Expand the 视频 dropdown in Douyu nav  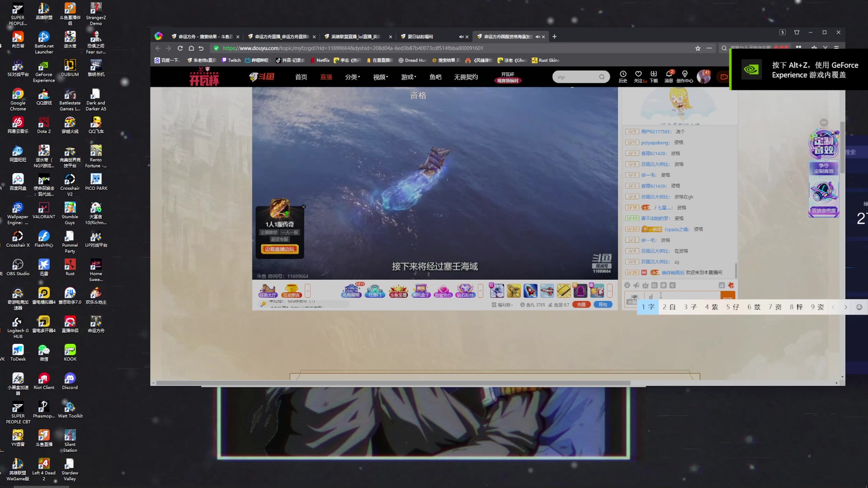point(380,77)
